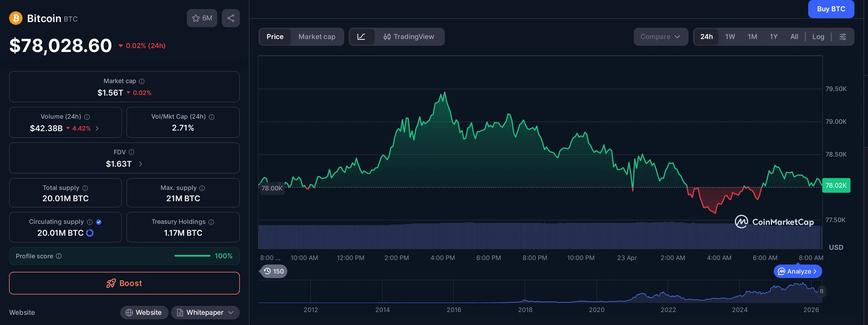Click the 150 history events badge
Screen dimensions: 868x325
pyautogui.click(x=274, y=271)
